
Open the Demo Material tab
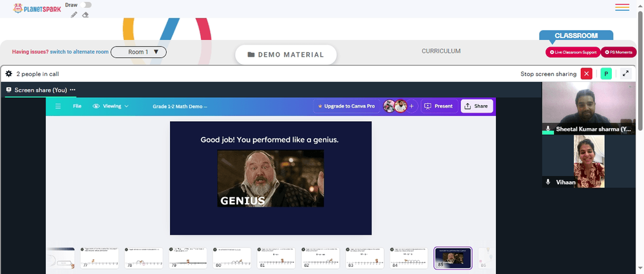click(x=286, y=55)
